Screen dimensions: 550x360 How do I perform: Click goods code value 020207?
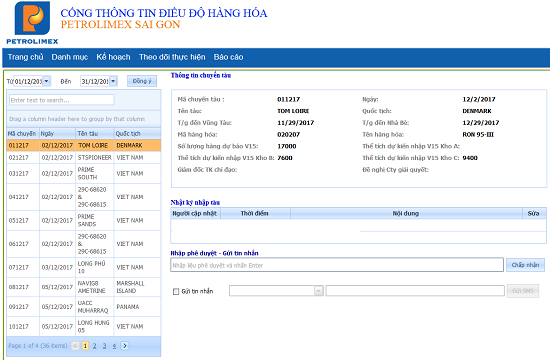(288, 134)
